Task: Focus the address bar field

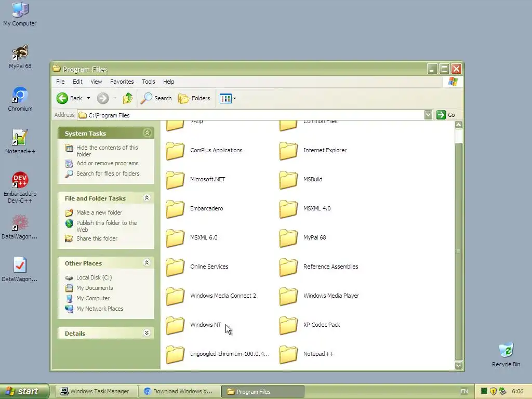Action: pyautogui.click(x=251, y=115)
